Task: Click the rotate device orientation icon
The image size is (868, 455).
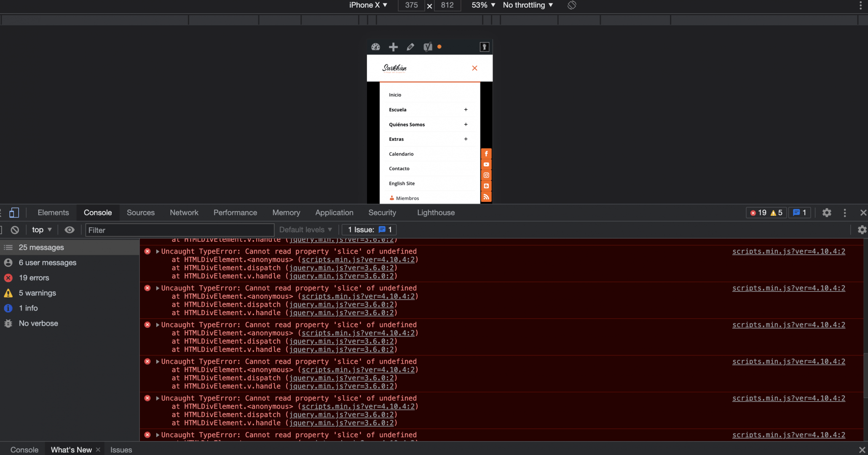Action: point(572,5)
